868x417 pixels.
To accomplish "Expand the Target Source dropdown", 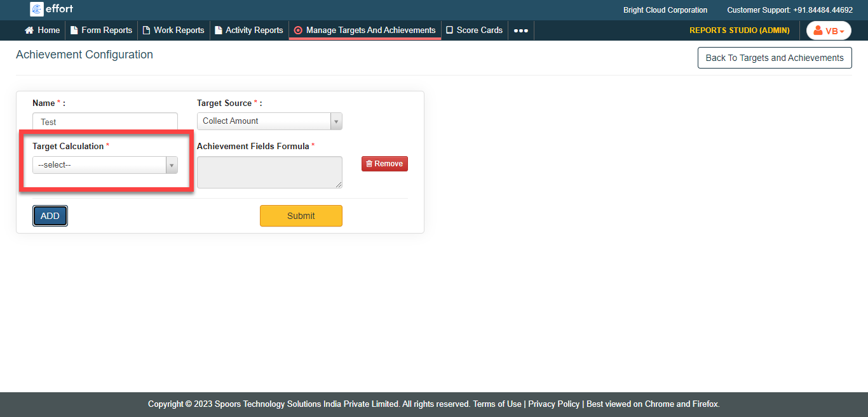I will 269,121.
